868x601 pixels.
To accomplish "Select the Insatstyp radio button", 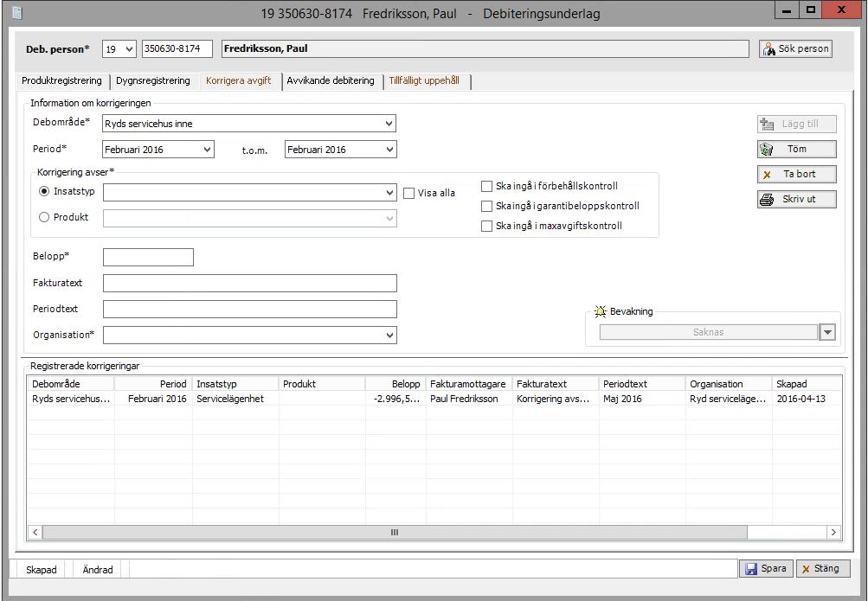I will click(x=44, y=191).
